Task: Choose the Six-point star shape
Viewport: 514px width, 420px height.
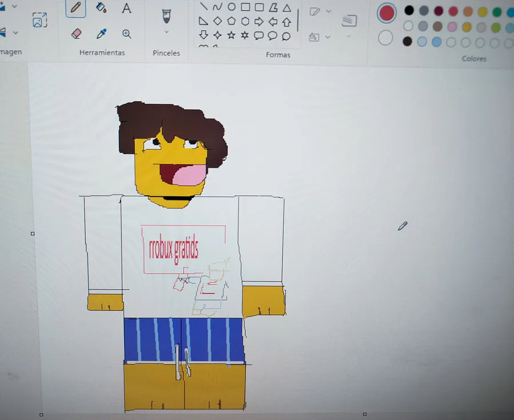Action: coord(245,35)
